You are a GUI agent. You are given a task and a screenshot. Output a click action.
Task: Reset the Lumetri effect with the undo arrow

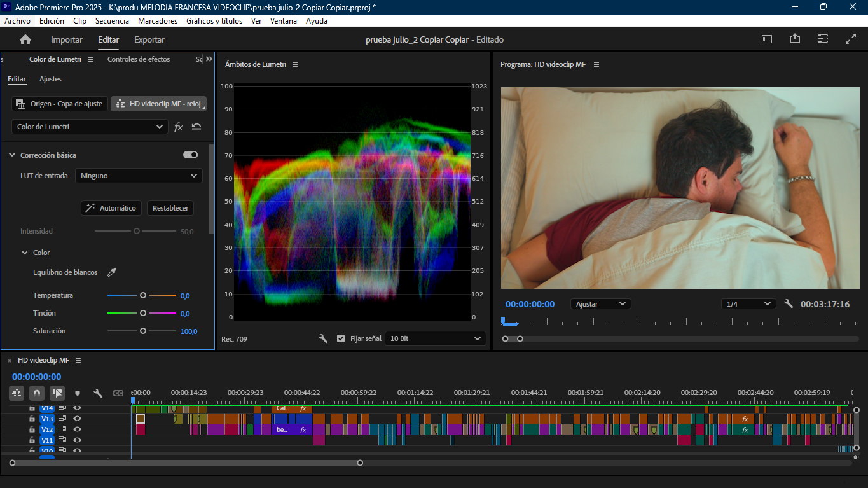196,127
